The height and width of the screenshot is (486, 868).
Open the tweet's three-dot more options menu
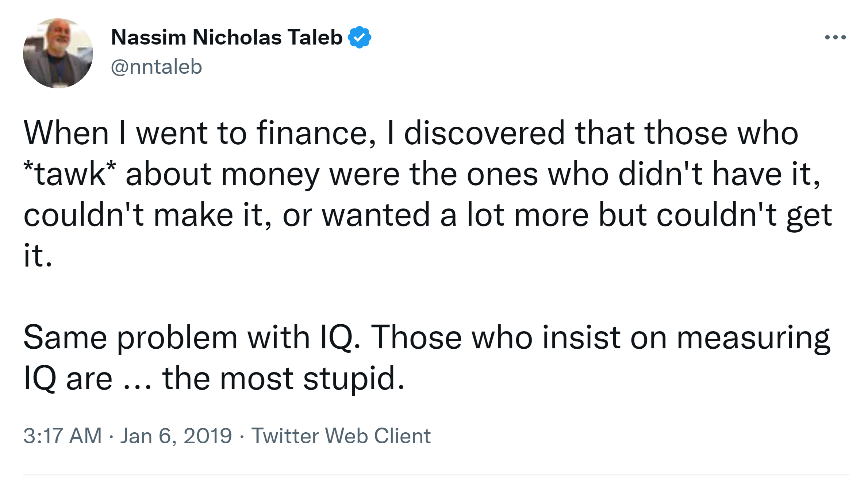835,37
